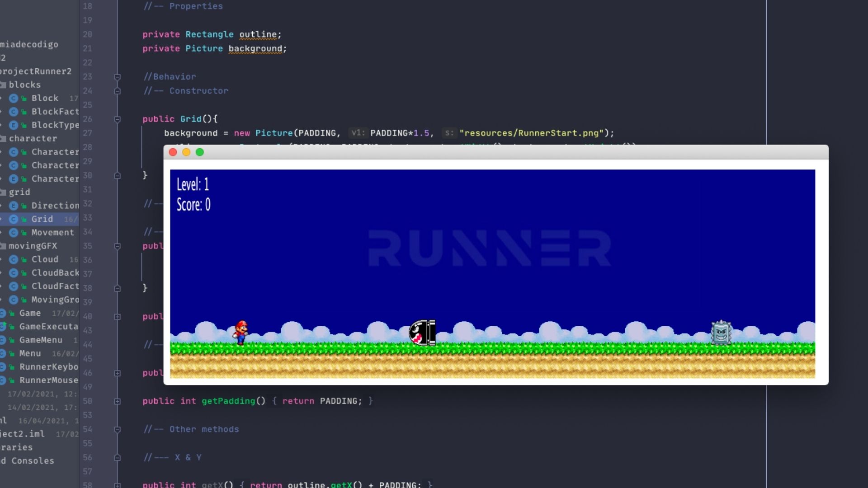868x488 pixels.
Task: Collapse the Other methods comment fold
Action: [117, 430]
